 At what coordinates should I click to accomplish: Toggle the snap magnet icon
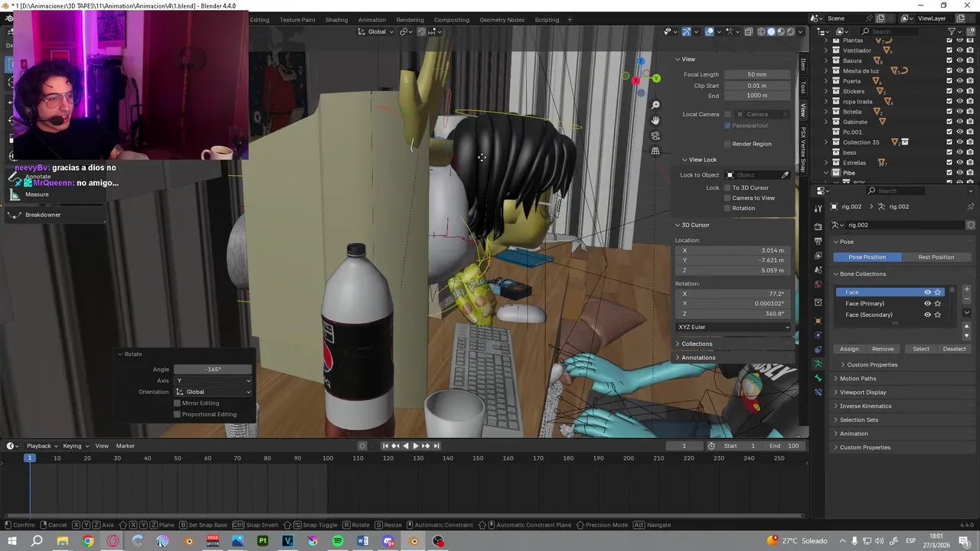421,31
